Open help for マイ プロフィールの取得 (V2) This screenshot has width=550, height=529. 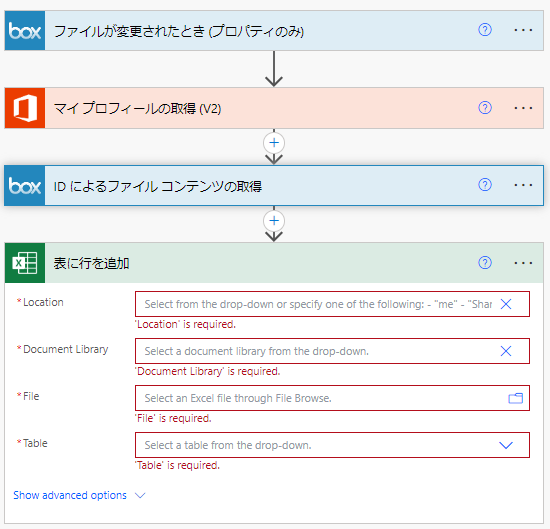point(485,108)
